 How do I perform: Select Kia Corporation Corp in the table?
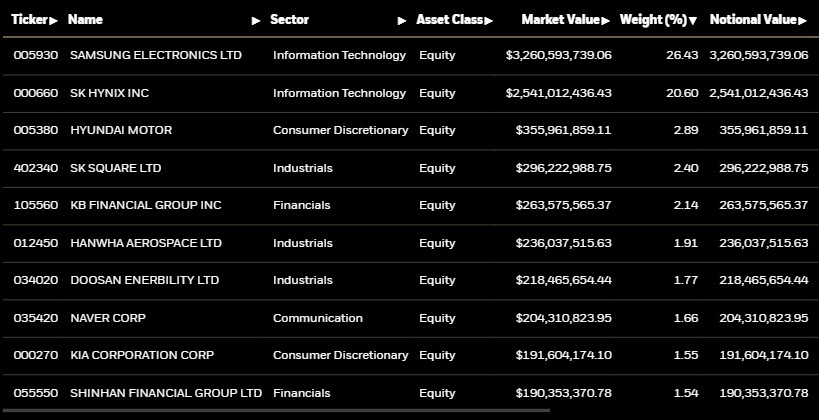141,355
